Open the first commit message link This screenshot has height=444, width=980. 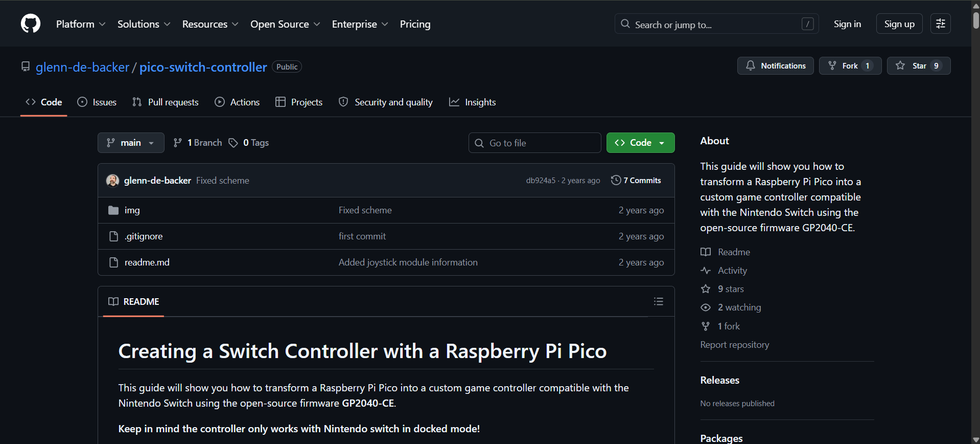click(362, 236)
